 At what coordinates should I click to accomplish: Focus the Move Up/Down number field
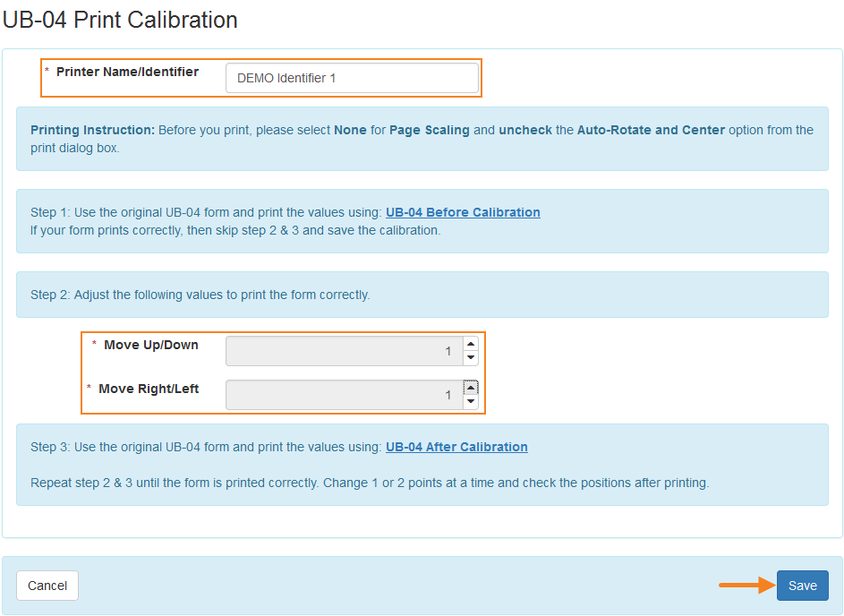coord(344,351)
